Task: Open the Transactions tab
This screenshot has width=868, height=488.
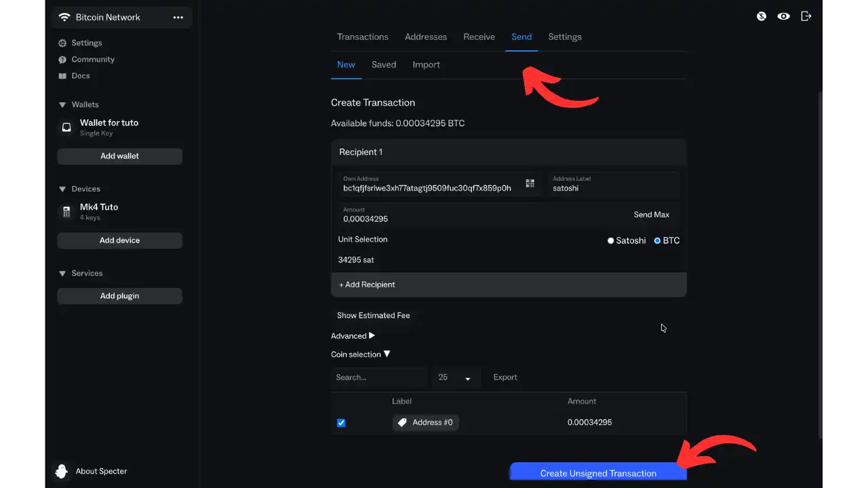Action: tap(363, 37)
